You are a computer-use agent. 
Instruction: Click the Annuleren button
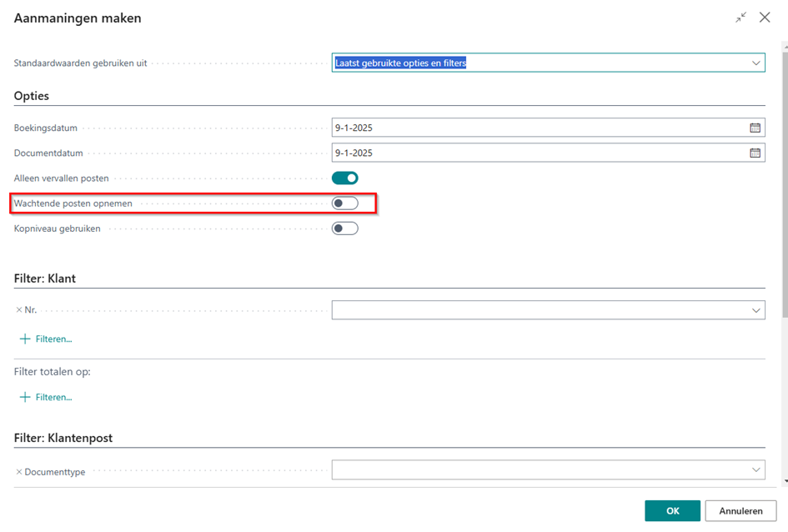point(740,511)
